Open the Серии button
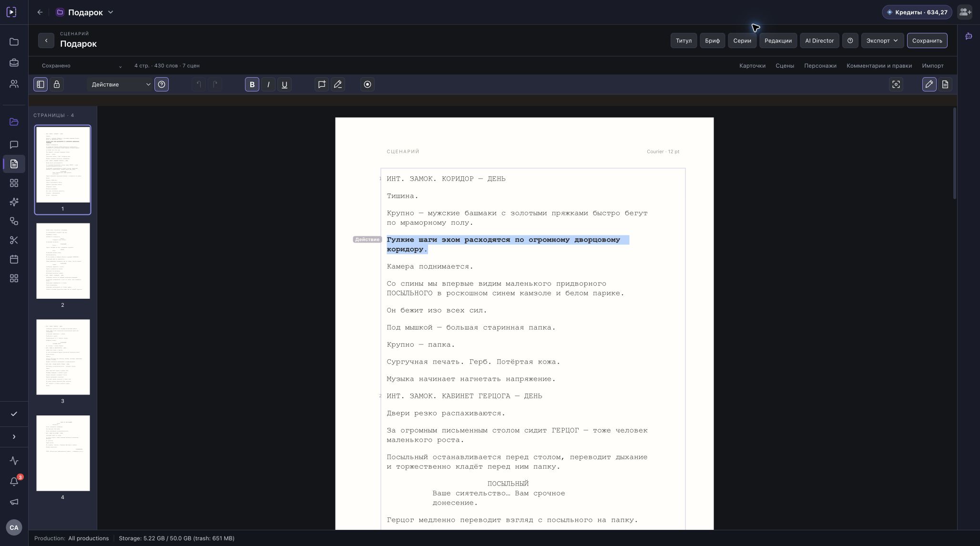Image resolution: width=980 pixels, height=546 pixels. point(742,40)
